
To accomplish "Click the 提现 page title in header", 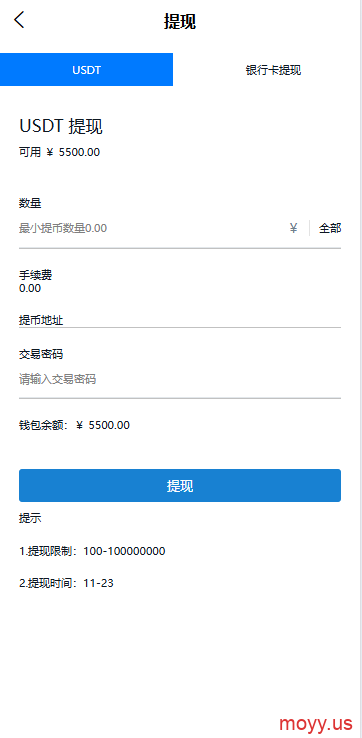I will [x=180, y=22].
